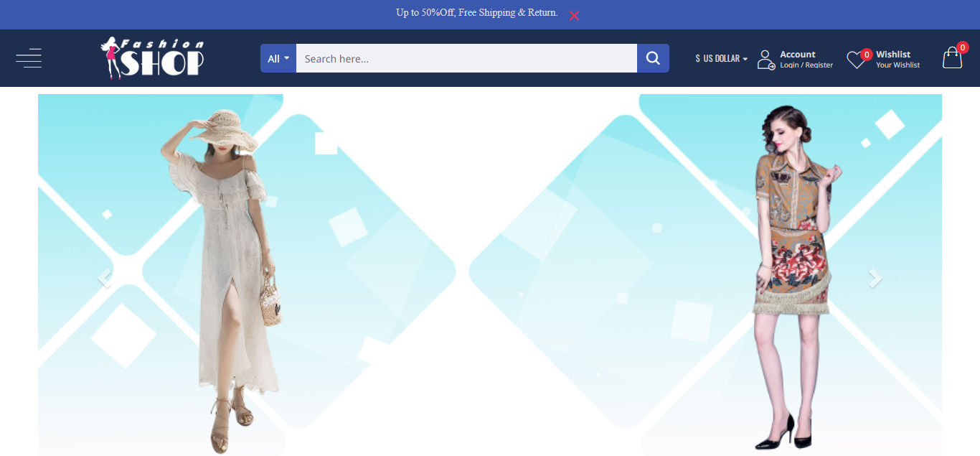Click the Fashion Shop logo
The height and width of the screenshot is (456, 980).
tap(152, 57)
